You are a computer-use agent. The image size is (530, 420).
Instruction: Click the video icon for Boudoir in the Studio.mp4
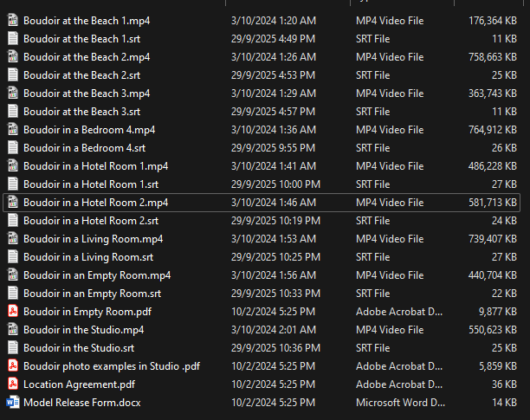13,329
